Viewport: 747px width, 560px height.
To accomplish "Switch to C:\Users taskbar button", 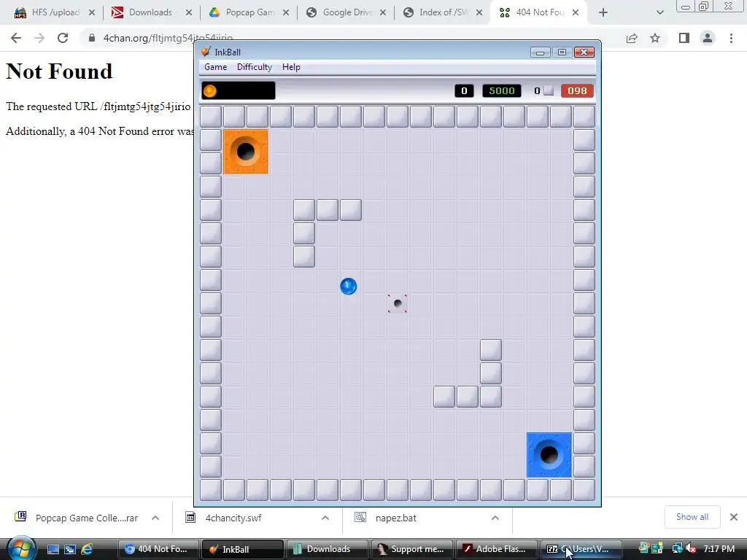I will (581, 549).
